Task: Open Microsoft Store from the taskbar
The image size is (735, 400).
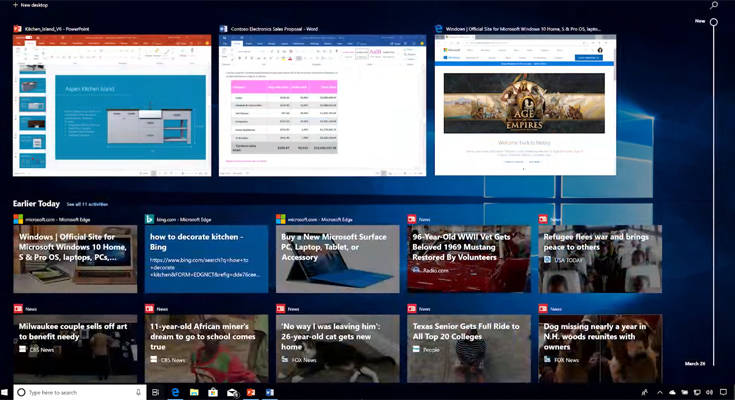Action: [x=213, y=392]
